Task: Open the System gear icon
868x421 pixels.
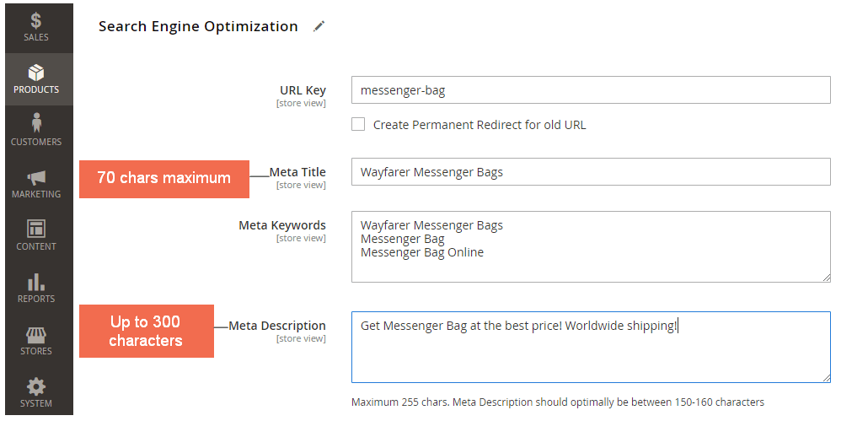Action: (x=36, y=387)
